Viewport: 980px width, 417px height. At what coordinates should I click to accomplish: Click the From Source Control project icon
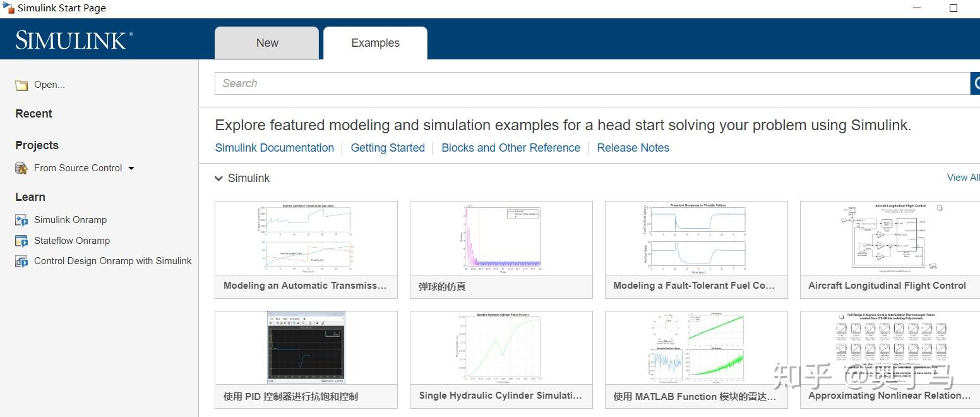(x=21, y=167)
